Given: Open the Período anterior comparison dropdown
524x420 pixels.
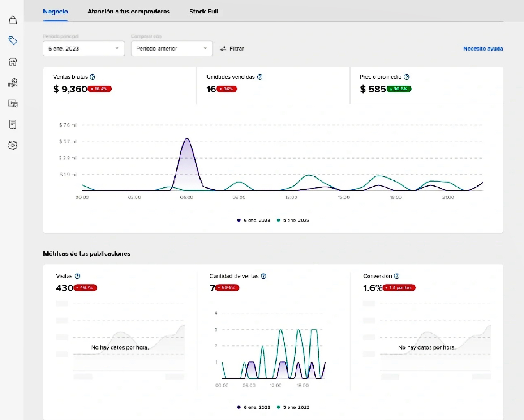Looking at the screenshot, I should (x=172, y=48).
